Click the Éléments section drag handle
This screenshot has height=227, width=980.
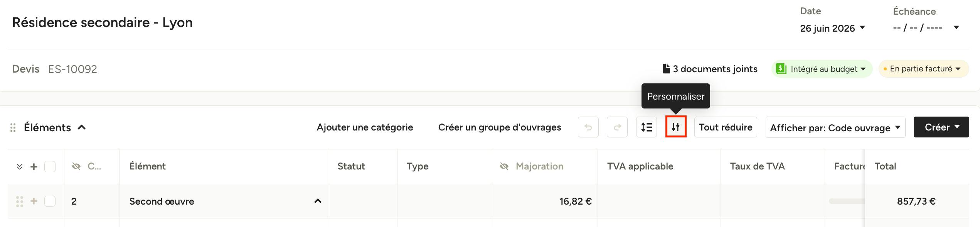[13, 127]
